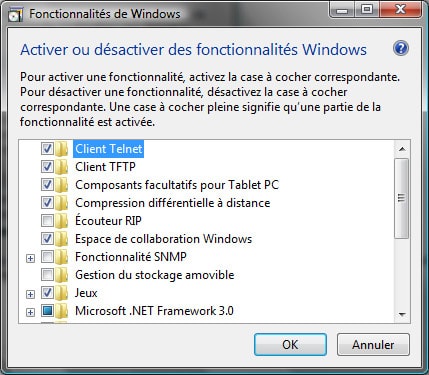This screenshot has height=375, width=429.
Task: Expand the Microsoft .NET Framework 3.0 node
Action: [30, 312]
